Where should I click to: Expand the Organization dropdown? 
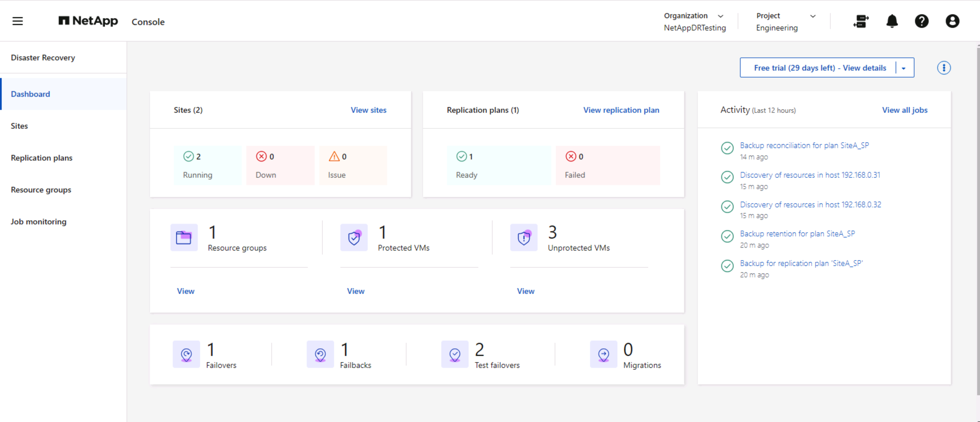point(721,16)
